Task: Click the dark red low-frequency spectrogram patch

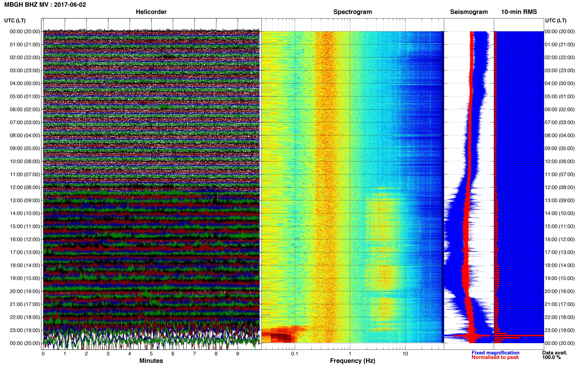Action: coord(281,337)
